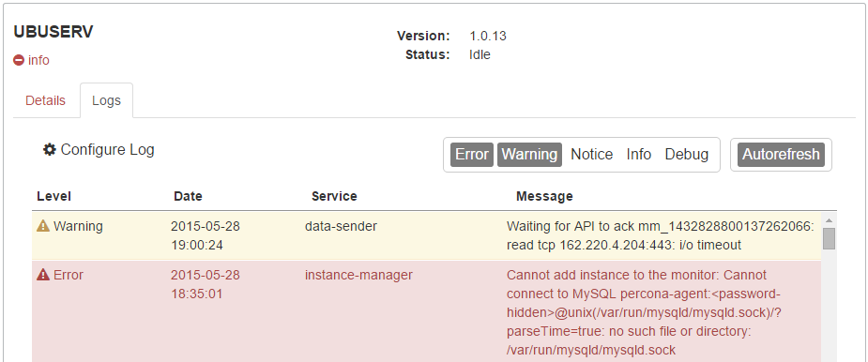The image size is (868, 362).
Task: Click the 2015-05-28 18:35:01 date cell
Action: pyautogui.click(x=205, y=284)
